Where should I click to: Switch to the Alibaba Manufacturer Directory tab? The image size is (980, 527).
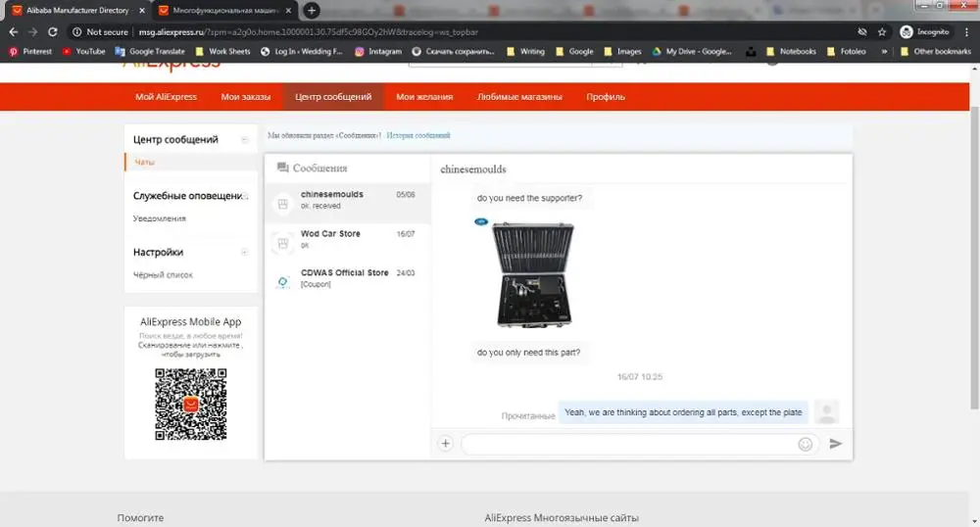click(x=77, y=11)
